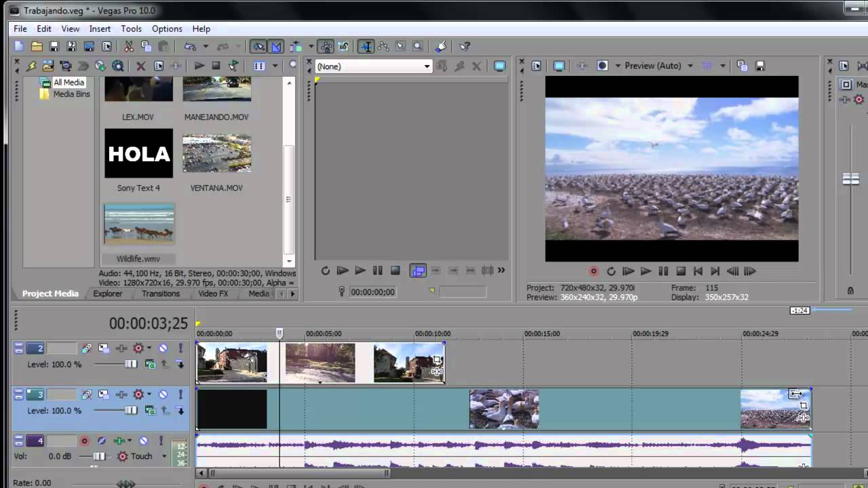Mute video track 2
The image size is (868, 488).
click(x=163, y=348)
